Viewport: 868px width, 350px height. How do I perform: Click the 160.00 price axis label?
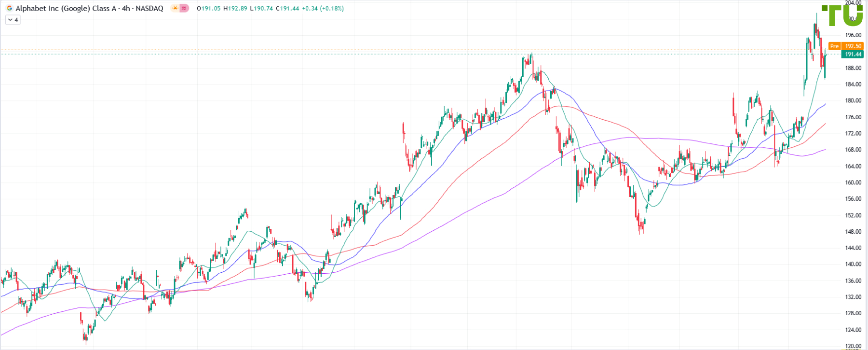pos(853,183)
